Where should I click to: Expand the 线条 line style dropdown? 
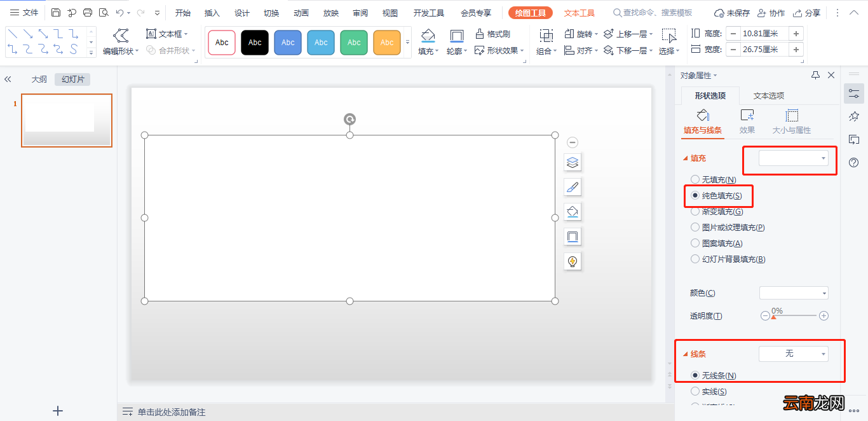point(794,354)
